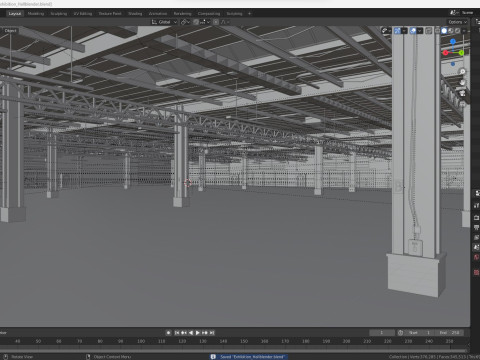Click the timeline horizontal scrollbar
Image resolution: width=480 pixels, height=360 pixels.
pyautogui.click(x=233, y=351)
